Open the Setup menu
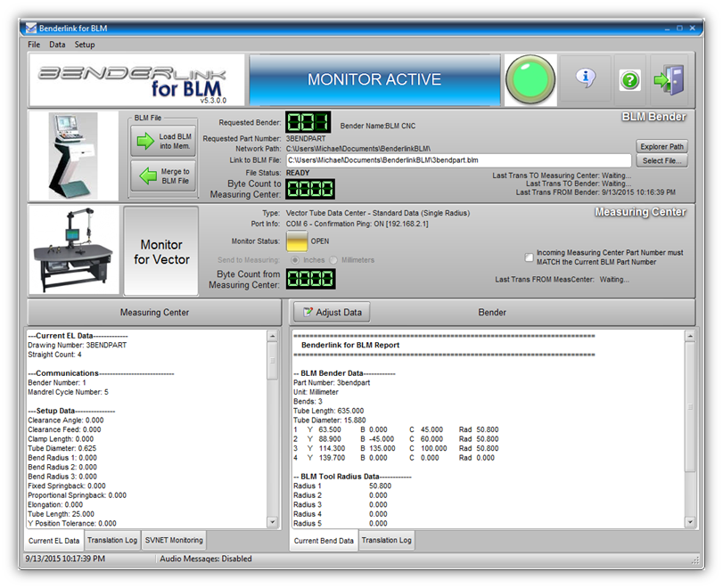The height and width of the screenshot is (588, 723). pyautogui.click(x=85, y=44)
